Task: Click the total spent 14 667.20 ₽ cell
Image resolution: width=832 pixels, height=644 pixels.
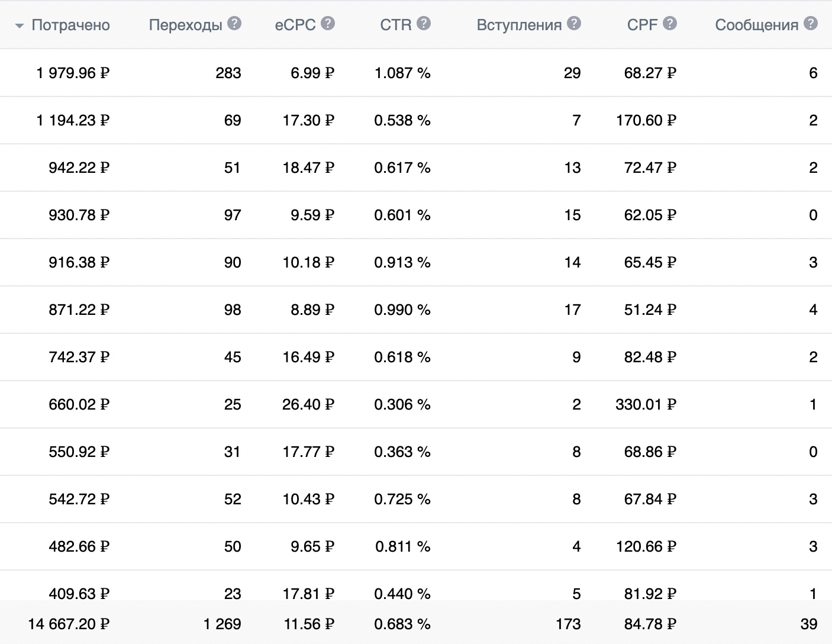Action: (x=69, y=624)
